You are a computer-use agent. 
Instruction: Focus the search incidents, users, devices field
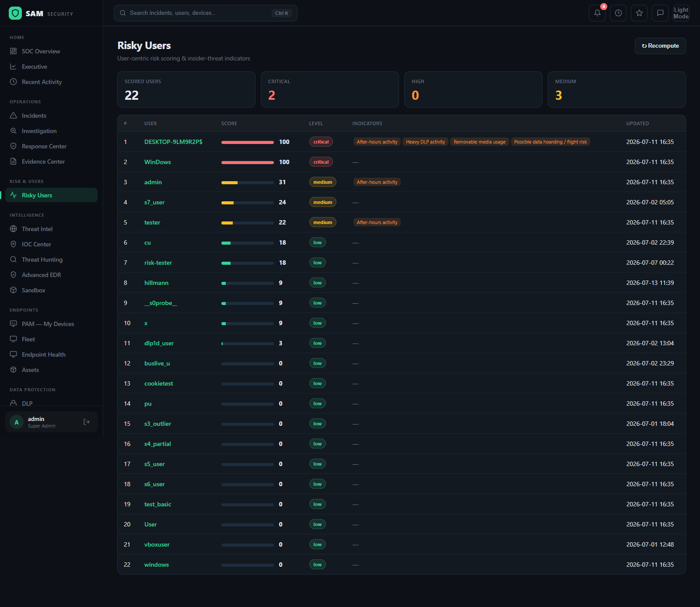click(x=206, y=13)
